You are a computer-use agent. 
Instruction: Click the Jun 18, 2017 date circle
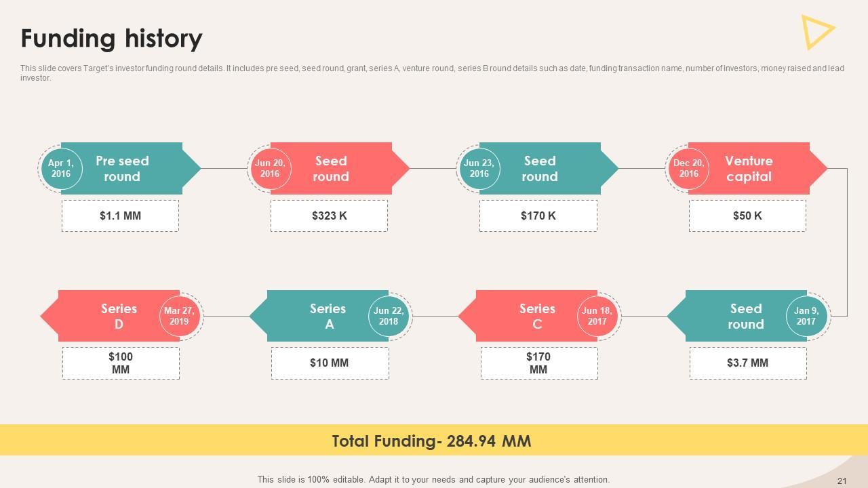(597, 317)
